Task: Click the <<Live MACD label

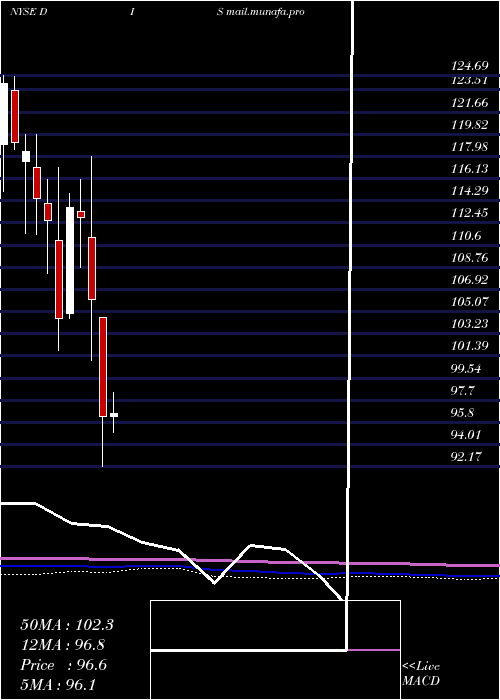Action: pyautogui.click(x=421, y=673)
